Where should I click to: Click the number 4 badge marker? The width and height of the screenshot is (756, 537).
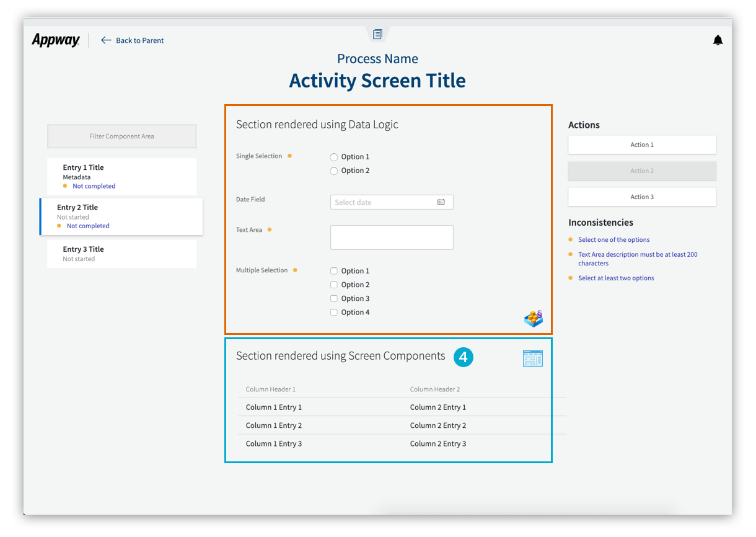pos(463,357)
